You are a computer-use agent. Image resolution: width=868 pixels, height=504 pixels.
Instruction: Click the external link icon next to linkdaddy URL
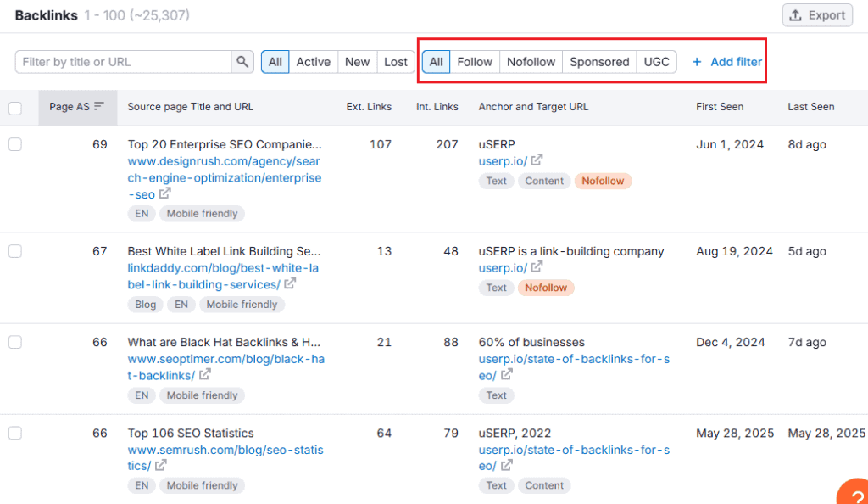click(289, 284)
